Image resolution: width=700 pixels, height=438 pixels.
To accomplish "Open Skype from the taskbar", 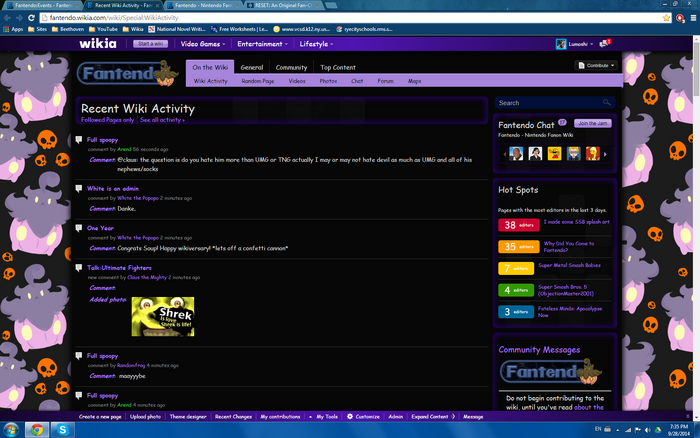I will pyautogui.click(x=62, y=430).
